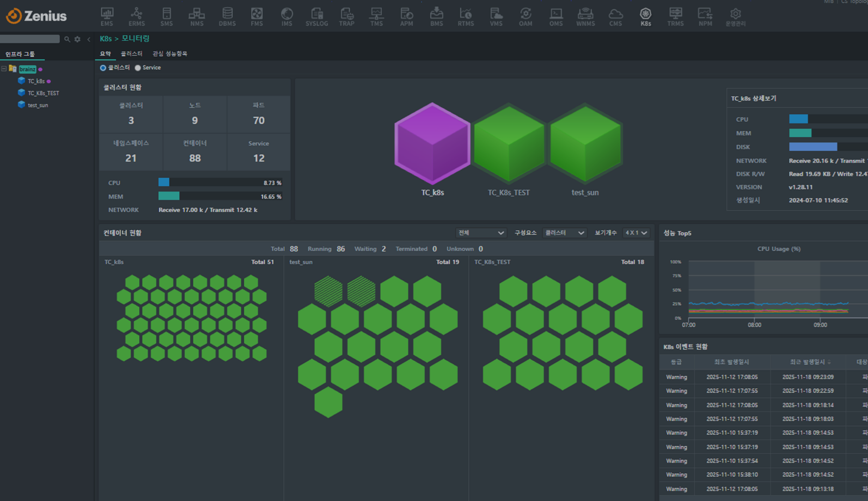Select TC_K8s_TEST in the infrastructure tree

[43, 93]
